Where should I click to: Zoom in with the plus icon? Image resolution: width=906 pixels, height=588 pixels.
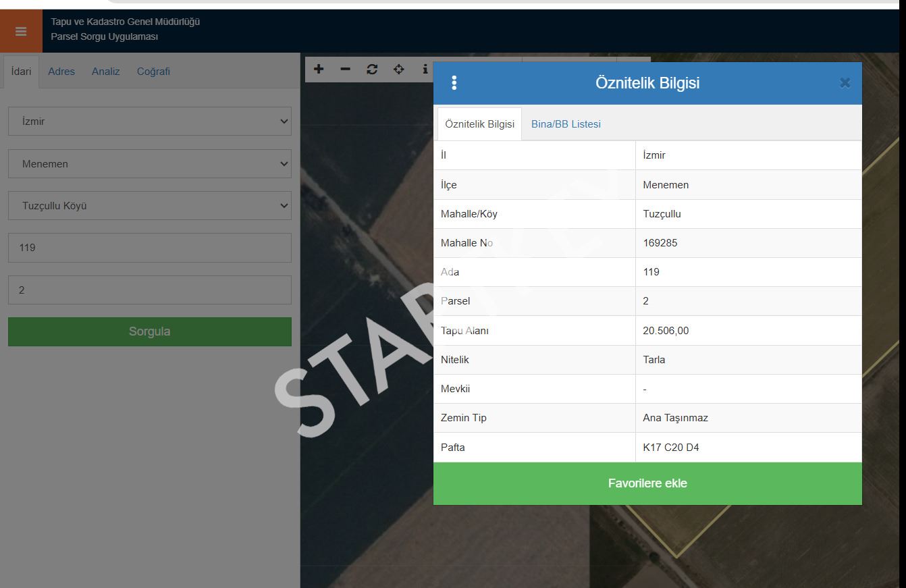319,69
